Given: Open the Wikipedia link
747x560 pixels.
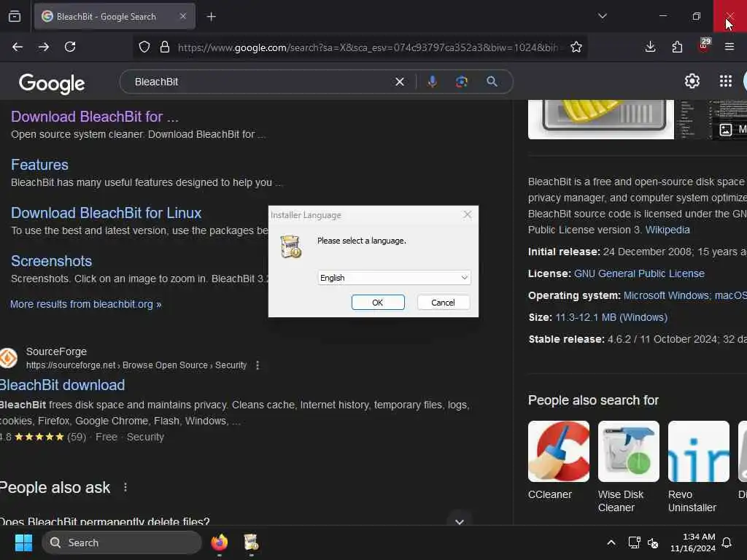Looking at the screenshot, I should (667, 230).
